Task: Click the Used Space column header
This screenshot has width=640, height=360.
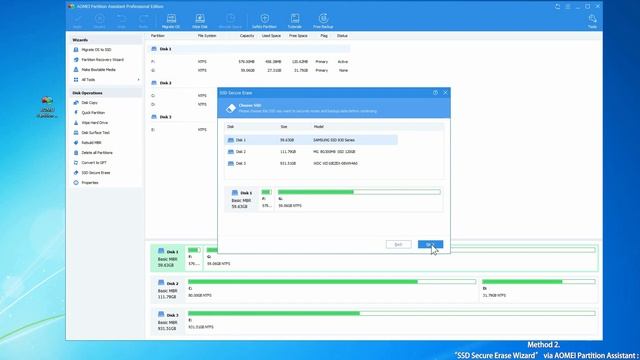Action: [x=271, y=36]
